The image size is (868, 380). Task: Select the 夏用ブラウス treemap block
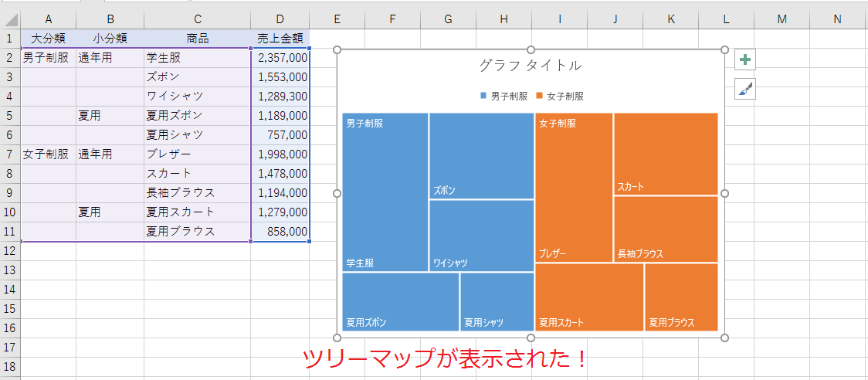[x=681, y=297]
